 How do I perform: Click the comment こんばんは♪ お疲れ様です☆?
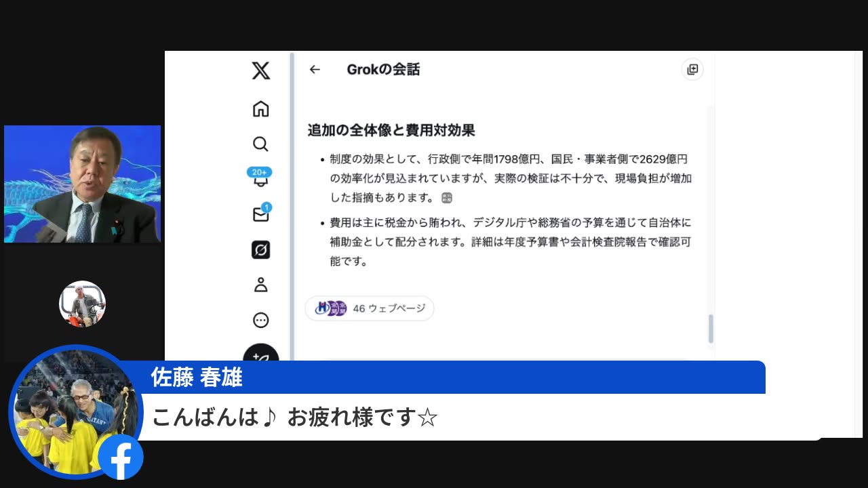[x=294, y=418]
